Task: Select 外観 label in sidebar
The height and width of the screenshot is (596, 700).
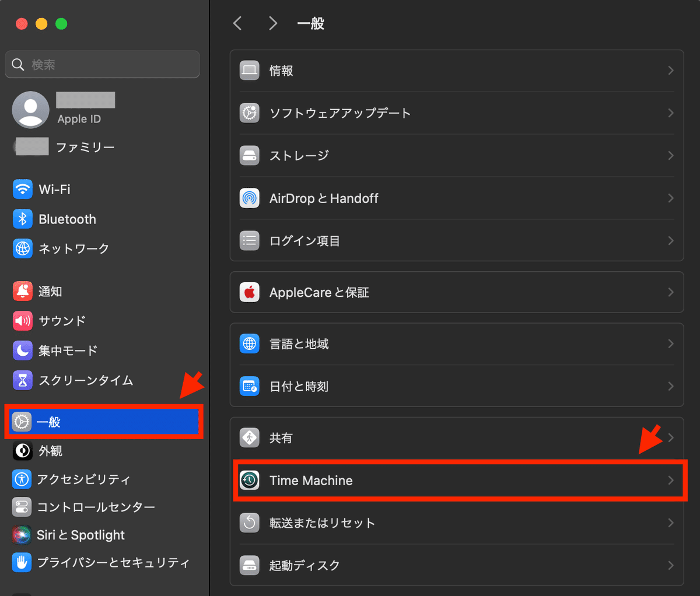Action: [x=50, y=451]
